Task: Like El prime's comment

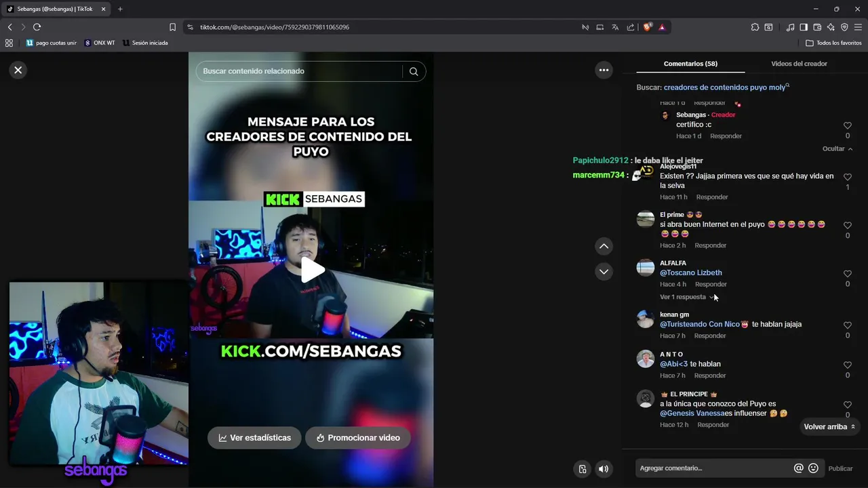Action: tap(848, 225)
